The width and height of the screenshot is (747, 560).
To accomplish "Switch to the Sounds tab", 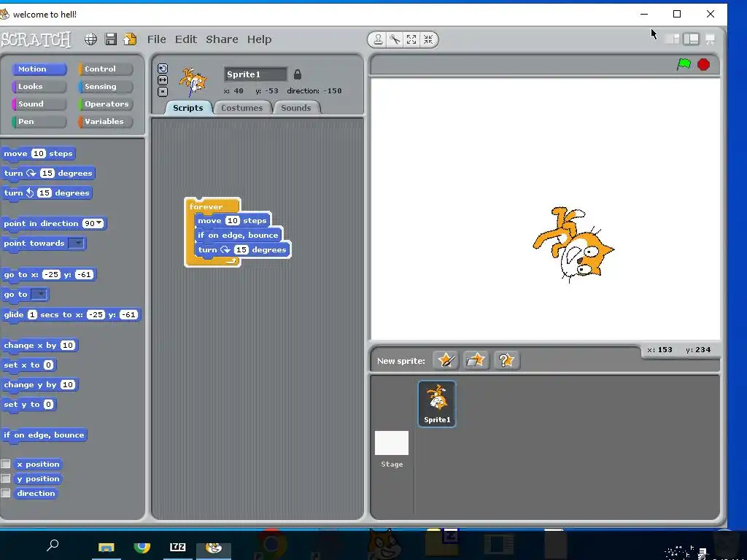I will 296,108.
